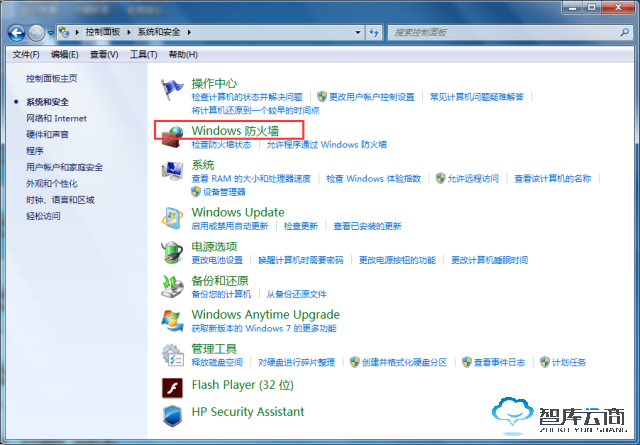Click the shield icon beside 创建并格式化硬盘分区
Image resolution: width=640 pixels, height=445 pixels.
pos(355,362)
